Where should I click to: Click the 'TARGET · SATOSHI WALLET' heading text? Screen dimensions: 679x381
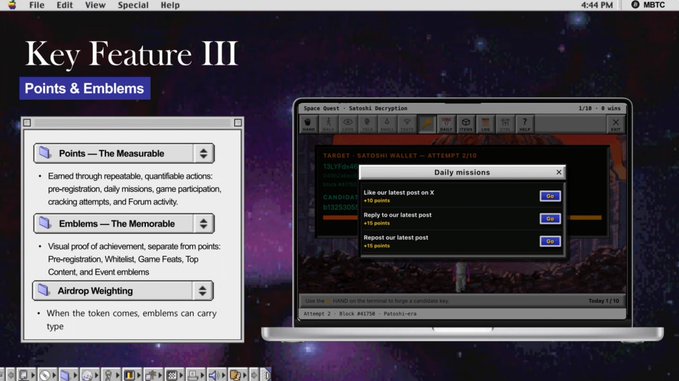pyautogui.click(x=400, y=155)
